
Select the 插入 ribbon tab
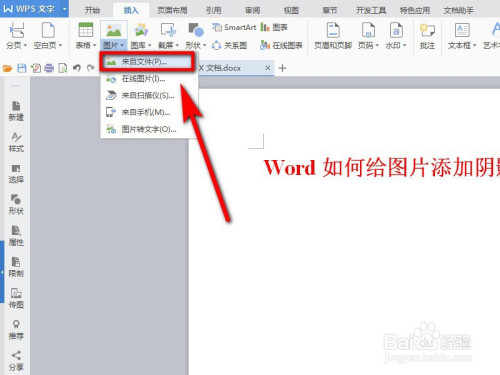[x=131, y=10]
